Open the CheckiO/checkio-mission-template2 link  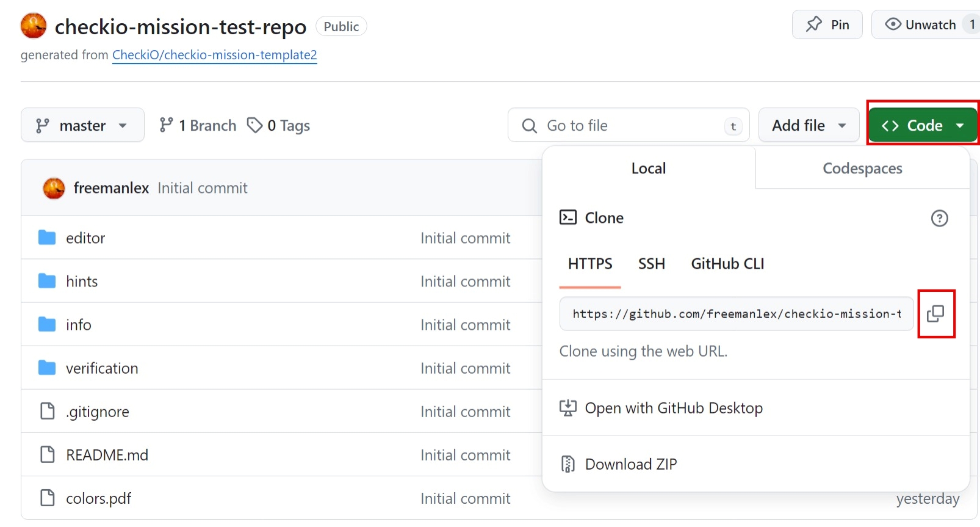[x=214, y=55]
